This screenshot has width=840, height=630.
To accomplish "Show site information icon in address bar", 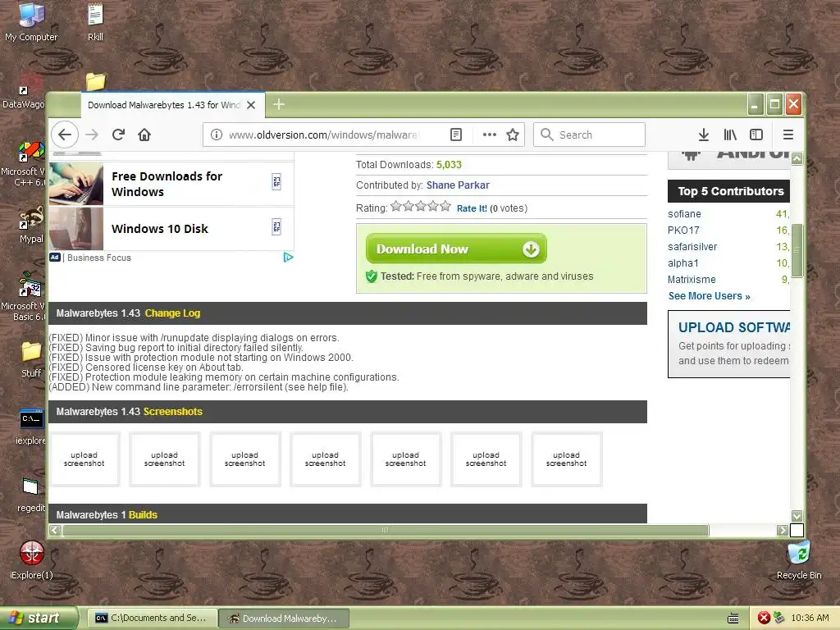I will pyautogui.click(x=217, y=135).
